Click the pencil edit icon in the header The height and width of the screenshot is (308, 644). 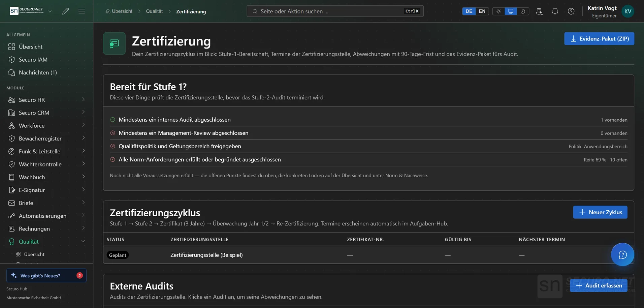tap(66, 11)
